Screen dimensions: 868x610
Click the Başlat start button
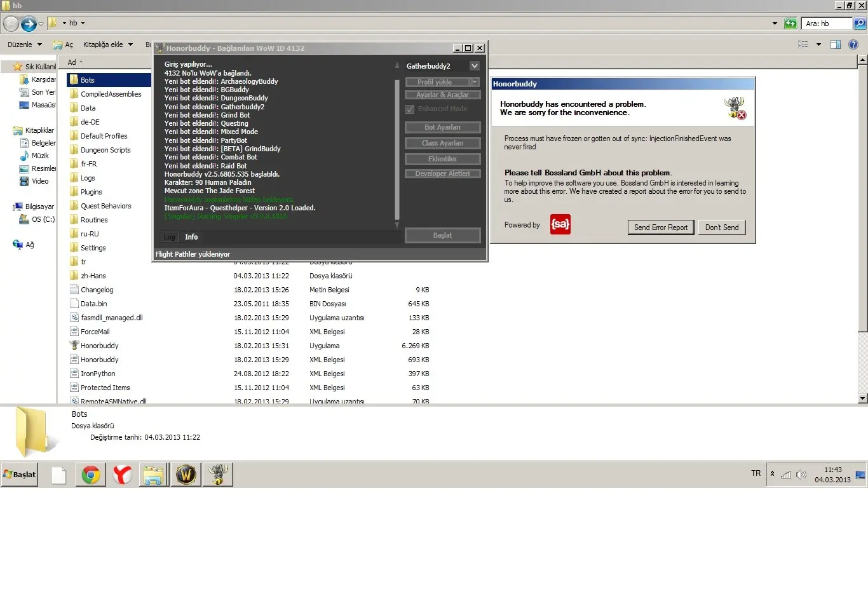pyautogui.click(x=20, y=475)
